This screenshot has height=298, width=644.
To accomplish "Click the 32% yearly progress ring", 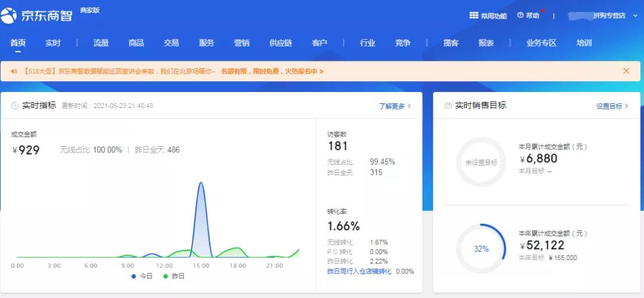I will 481,248.
